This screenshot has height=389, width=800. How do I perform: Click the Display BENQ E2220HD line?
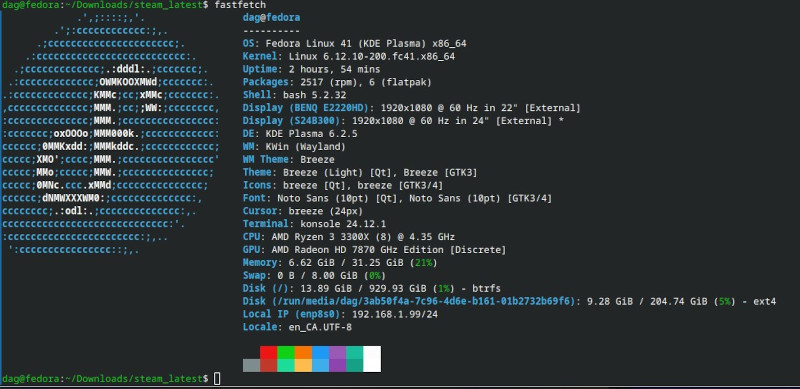(412, 108)
